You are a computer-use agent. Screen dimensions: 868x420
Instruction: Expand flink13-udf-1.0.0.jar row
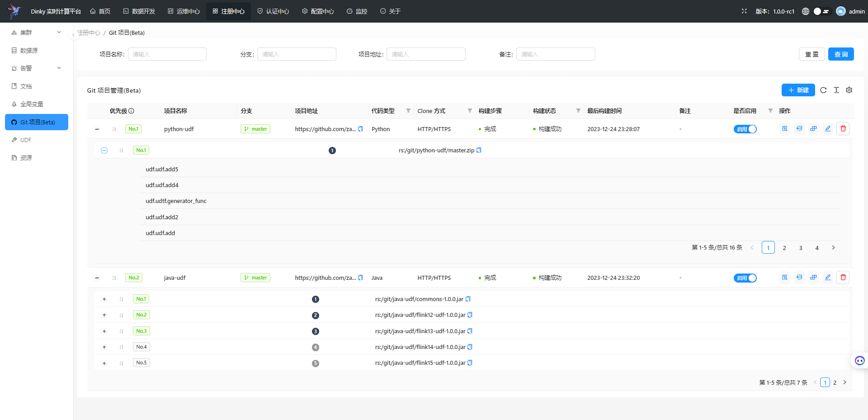(x=104, y=331)
